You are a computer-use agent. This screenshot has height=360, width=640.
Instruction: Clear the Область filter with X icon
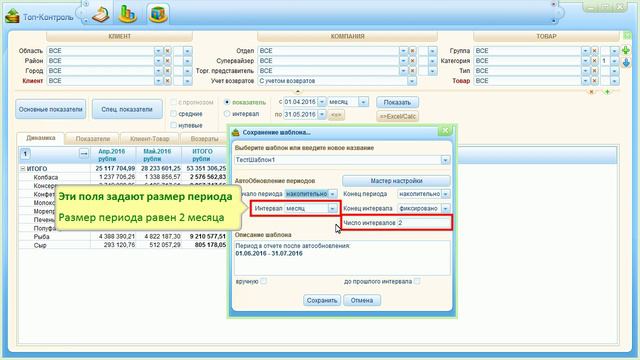[167, 51]
